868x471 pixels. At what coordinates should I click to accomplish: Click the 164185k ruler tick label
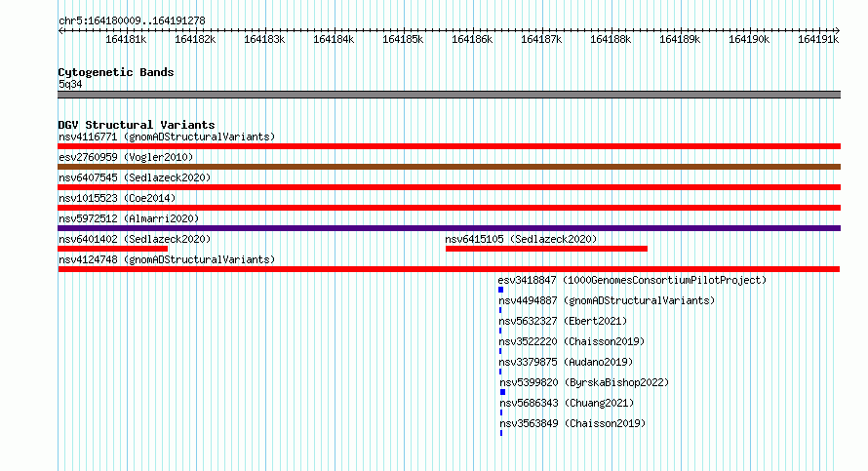point(403,39)
